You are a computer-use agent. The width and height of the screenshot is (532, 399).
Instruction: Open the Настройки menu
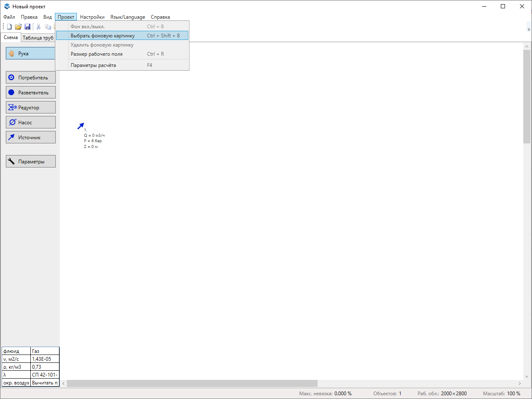coord(92,17)
